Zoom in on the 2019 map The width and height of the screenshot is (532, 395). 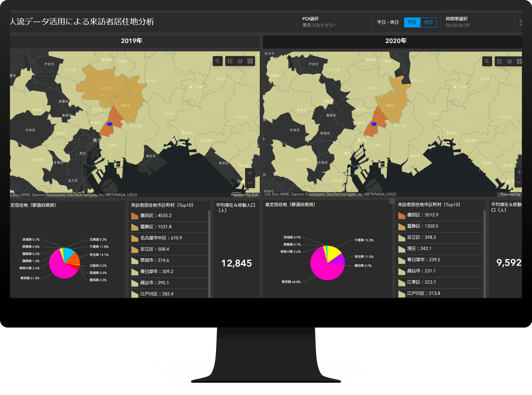click(x=250, y=173)
